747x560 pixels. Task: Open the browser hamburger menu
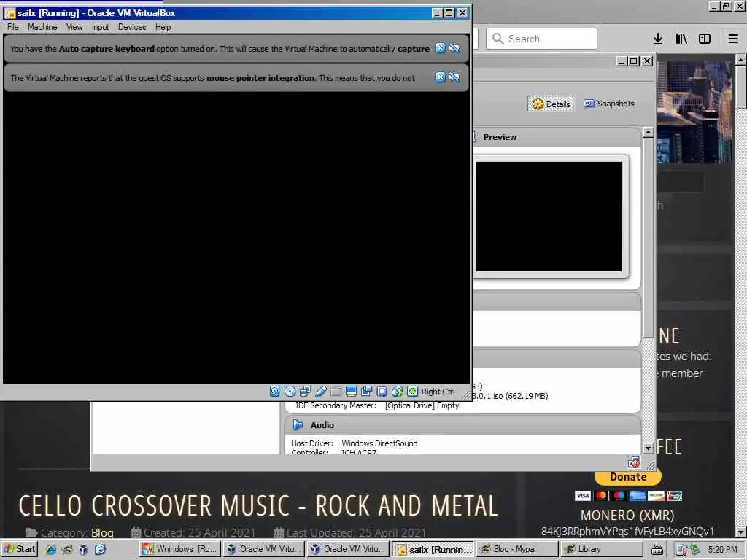(x=733, y=39)
